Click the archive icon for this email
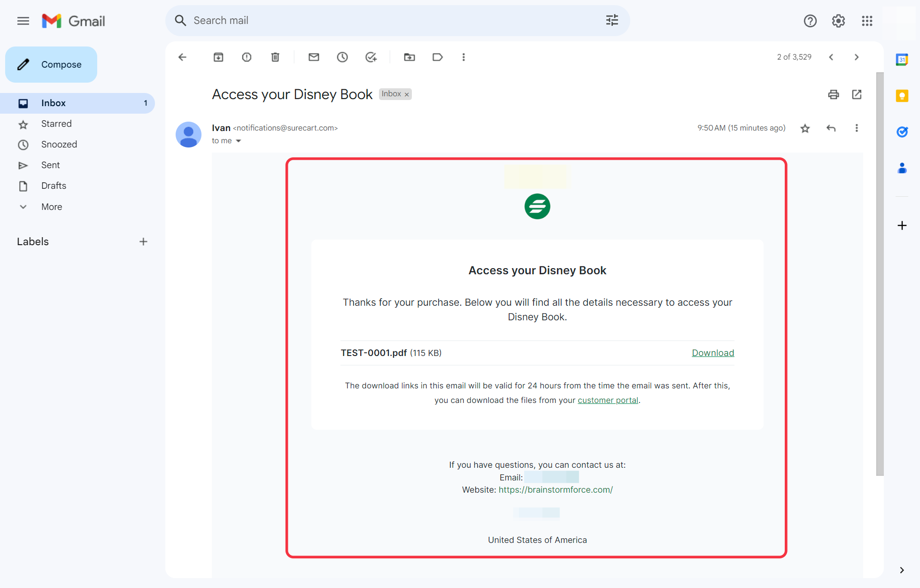Image resolution: width=920 pixels, height=588 pixels. pos(218,57)
